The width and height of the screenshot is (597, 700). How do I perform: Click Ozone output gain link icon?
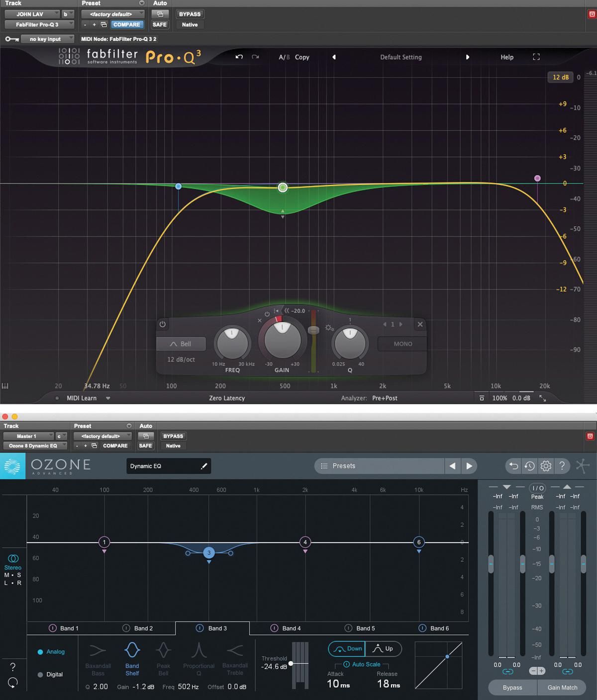[x=567, y=672]
